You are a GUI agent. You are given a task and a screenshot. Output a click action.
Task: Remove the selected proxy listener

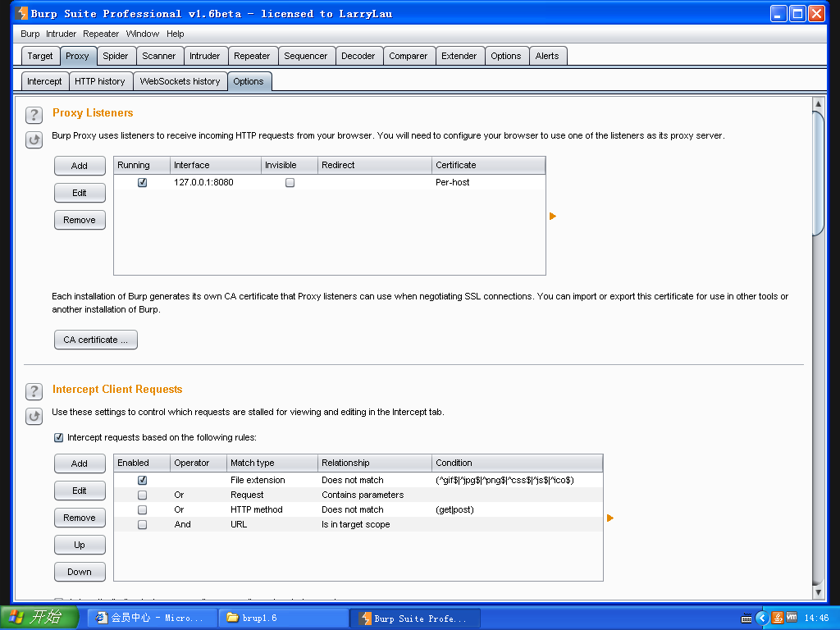coord(80,220)
